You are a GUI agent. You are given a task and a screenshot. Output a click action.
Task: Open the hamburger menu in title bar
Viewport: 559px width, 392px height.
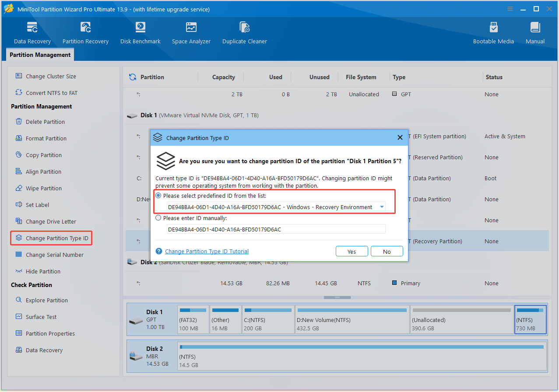[x=510, y=9]
